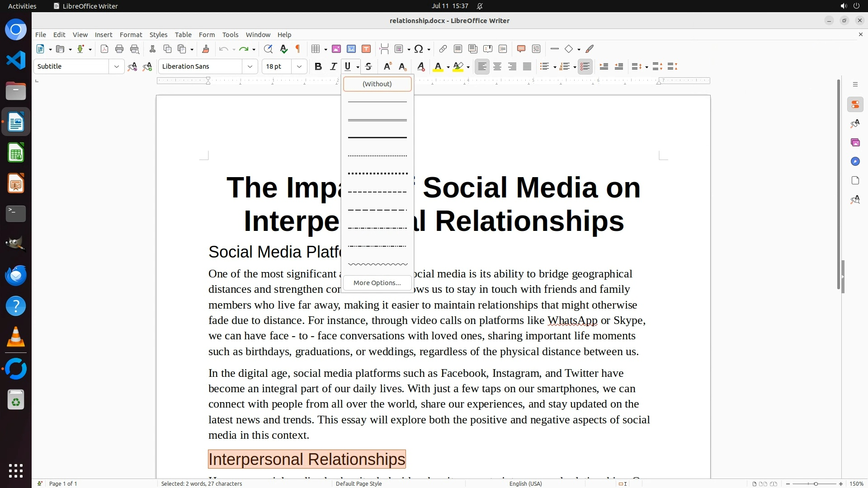Click More Options in underline popup
This screenshot has height=488, width=868.
click(x=377, y=283)
